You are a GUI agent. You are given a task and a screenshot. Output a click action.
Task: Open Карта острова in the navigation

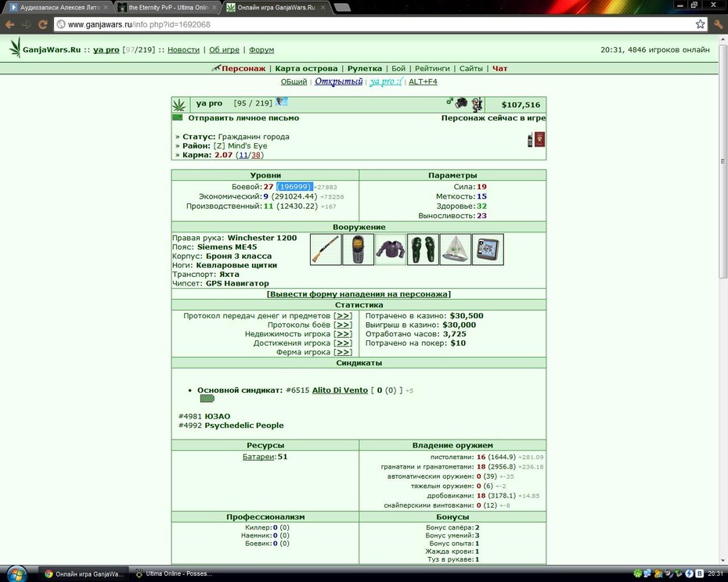(x=306, y=68)
